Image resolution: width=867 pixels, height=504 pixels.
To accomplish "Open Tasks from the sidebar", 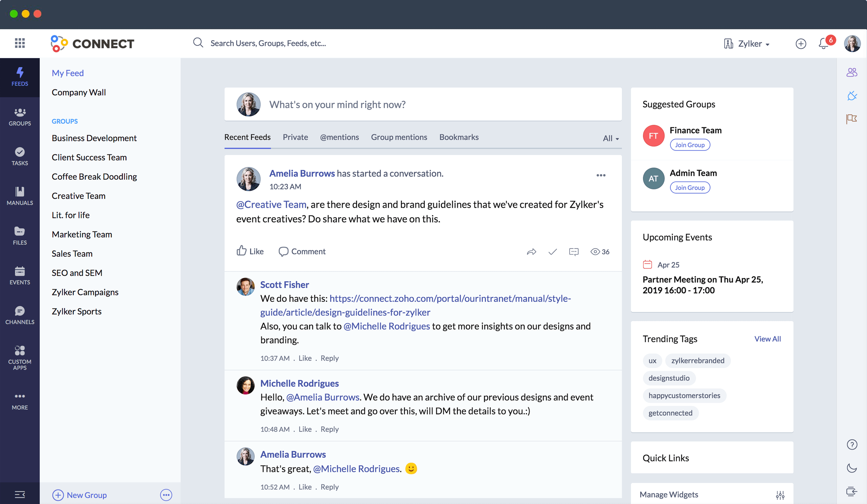I will point(20,157).
